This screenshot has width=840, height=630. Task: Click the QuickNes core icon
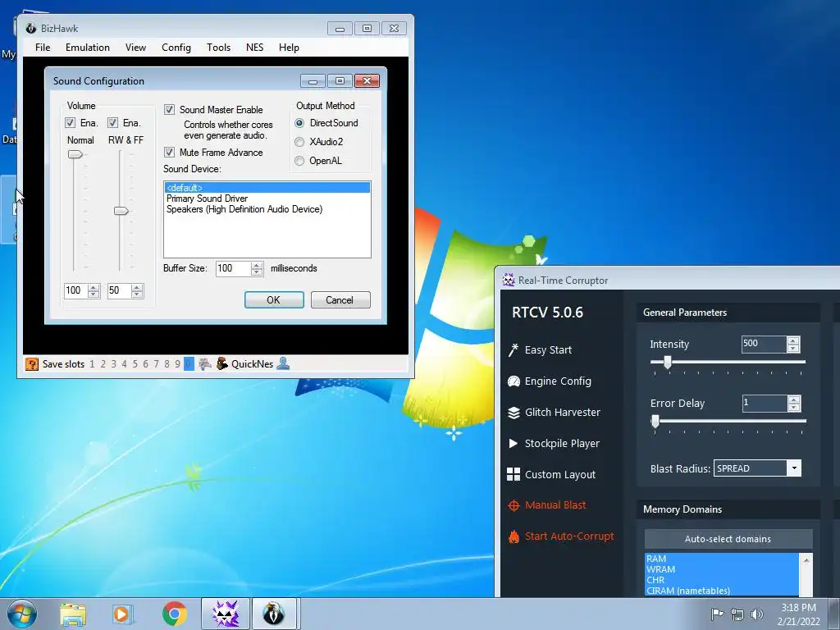222,364
